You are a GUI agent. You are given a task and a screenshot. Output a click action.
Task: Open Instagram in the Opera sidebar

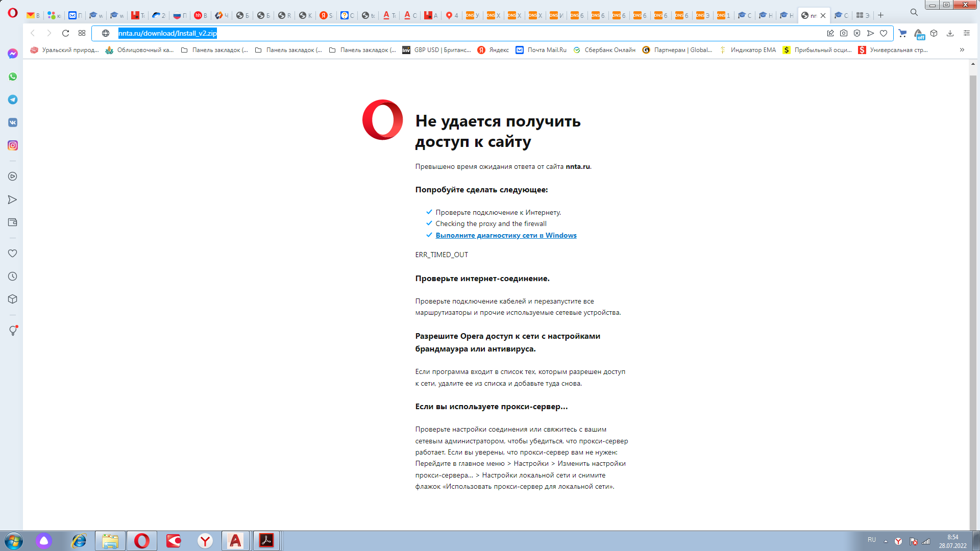(13, 145)
